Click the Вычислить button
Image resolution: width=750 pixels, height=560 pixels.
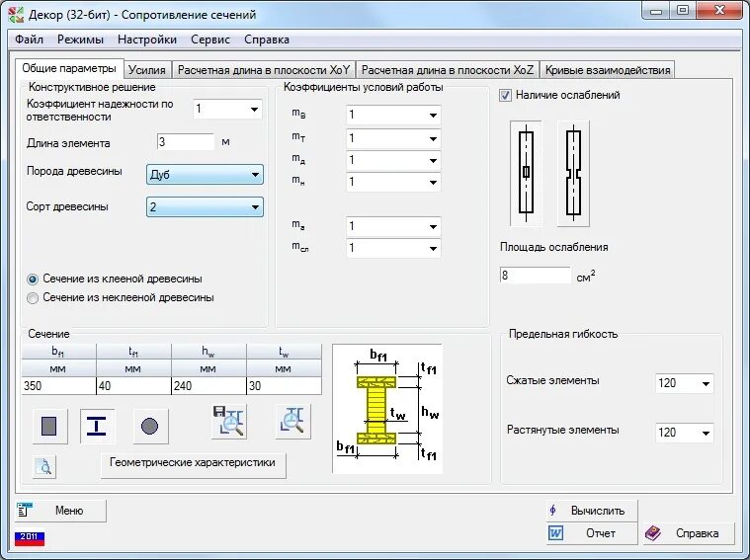click(592, 511)
